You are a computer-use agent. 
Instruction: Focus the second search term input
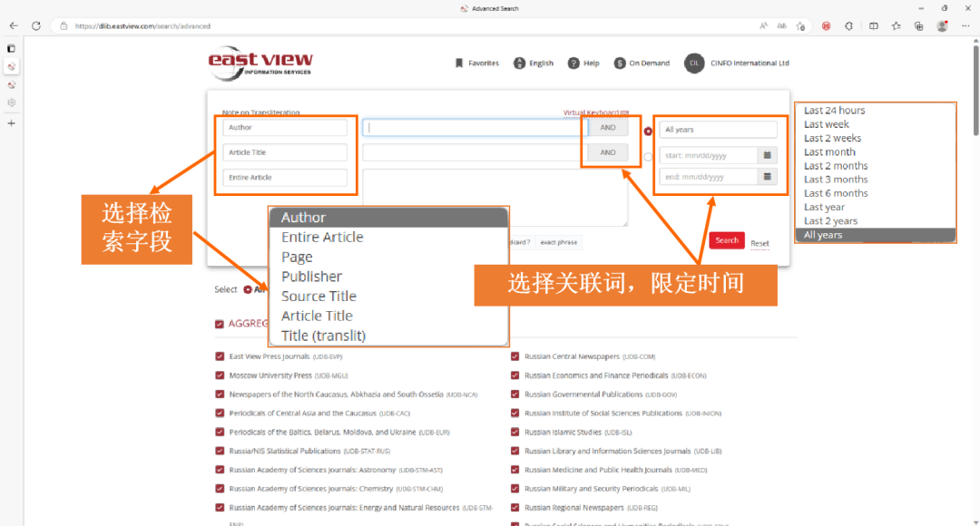pos(475,152)
